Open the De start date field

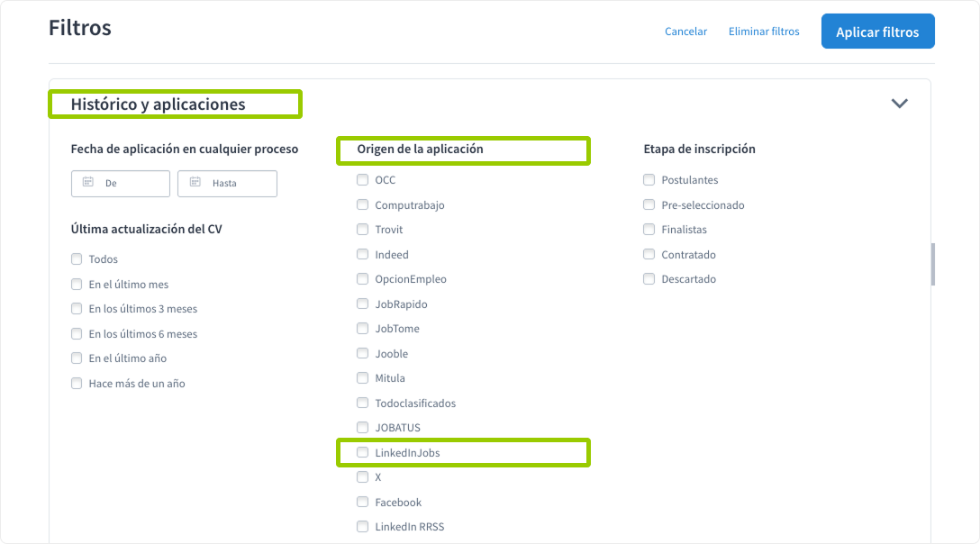click(x=121, y=183)
